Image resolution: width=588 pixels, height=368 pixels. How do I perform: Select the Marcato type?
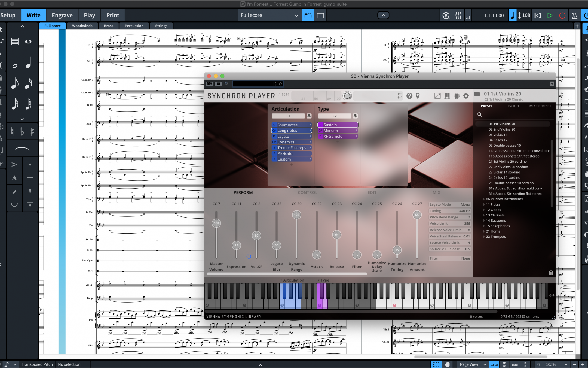(338, 131)
